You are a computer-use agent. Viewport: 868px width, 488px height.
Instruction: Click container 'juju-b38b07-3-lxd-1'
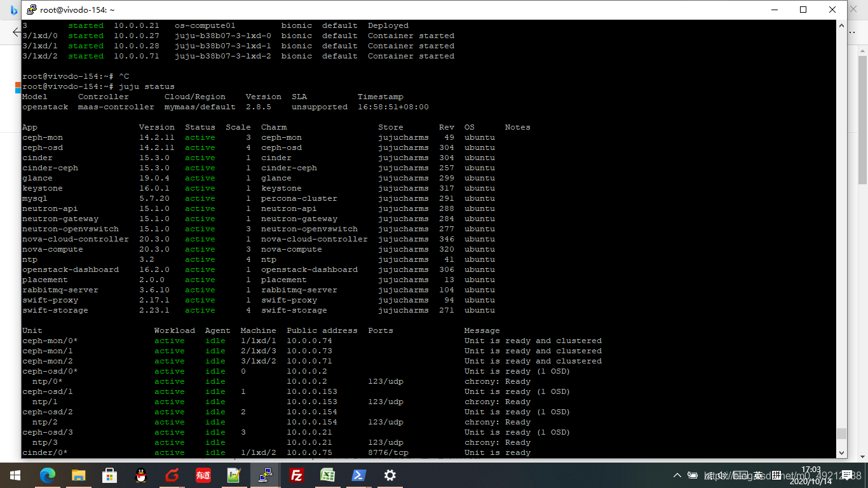click(223, 46)
